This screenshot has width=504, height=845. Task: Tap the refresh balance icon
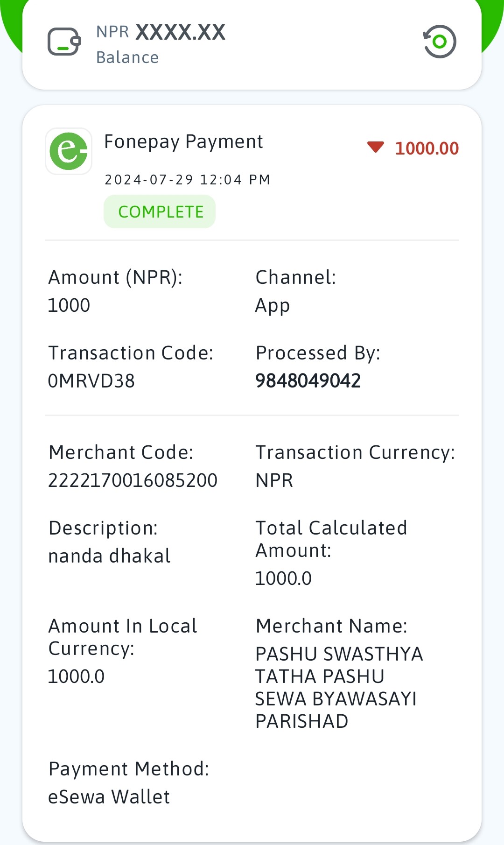[440, 42]
